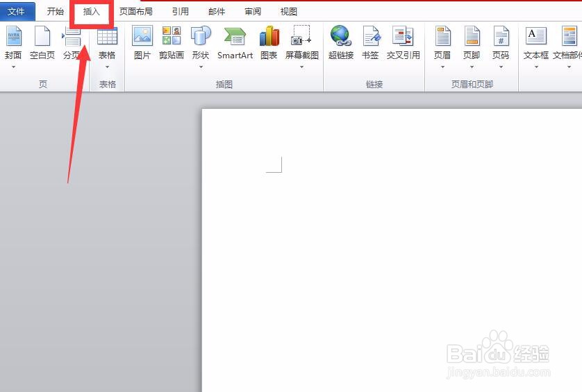The height and width of the screenshot is (392, 582).
Task: Expand the 表格 table dropdown arrow
Action: (x=107, y=67)
